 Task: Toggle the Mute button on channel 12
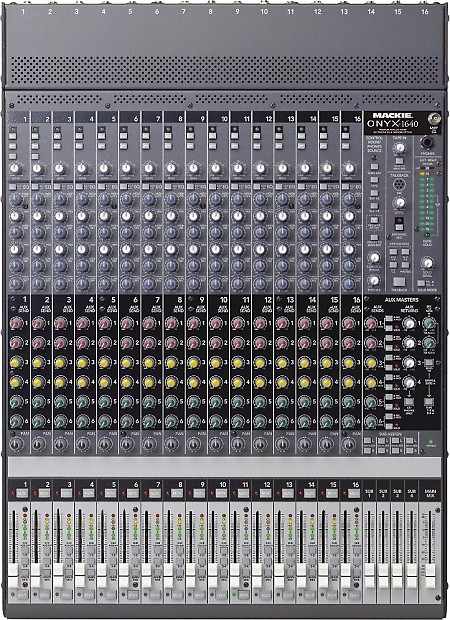click(x=265, y=493)
